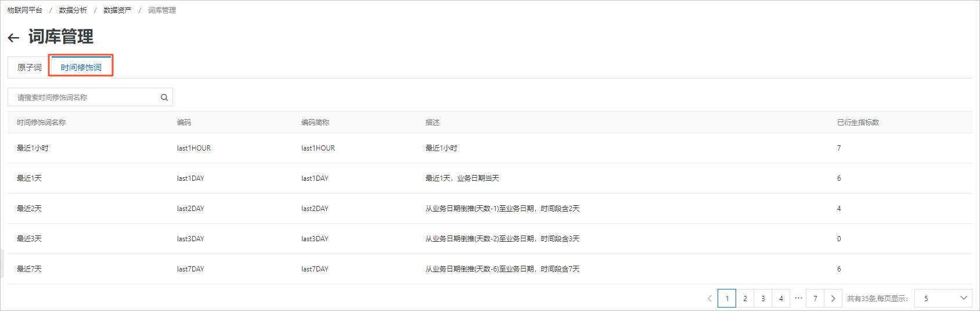Click the 最近1小时 description cell

tap(441, 148)
